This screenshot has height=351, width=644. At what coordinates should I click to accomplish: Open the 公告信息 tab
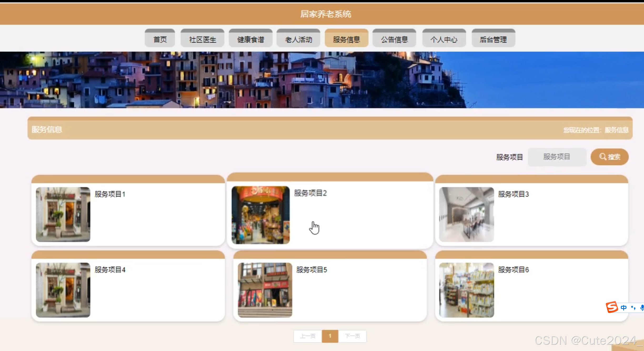pyautogui.click(x=394, y=39)
